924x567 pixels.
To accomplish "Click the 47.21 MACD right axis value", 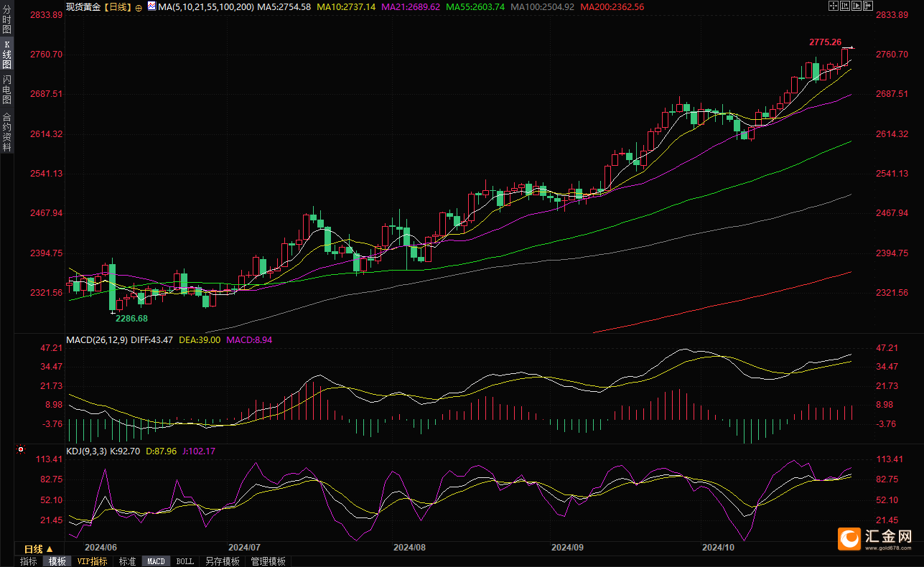I will [888, 348].
